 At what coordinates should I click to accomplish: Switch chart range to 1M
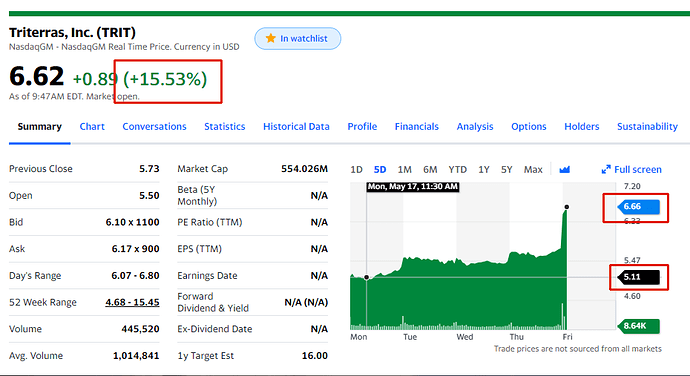(x=404, y=170)
